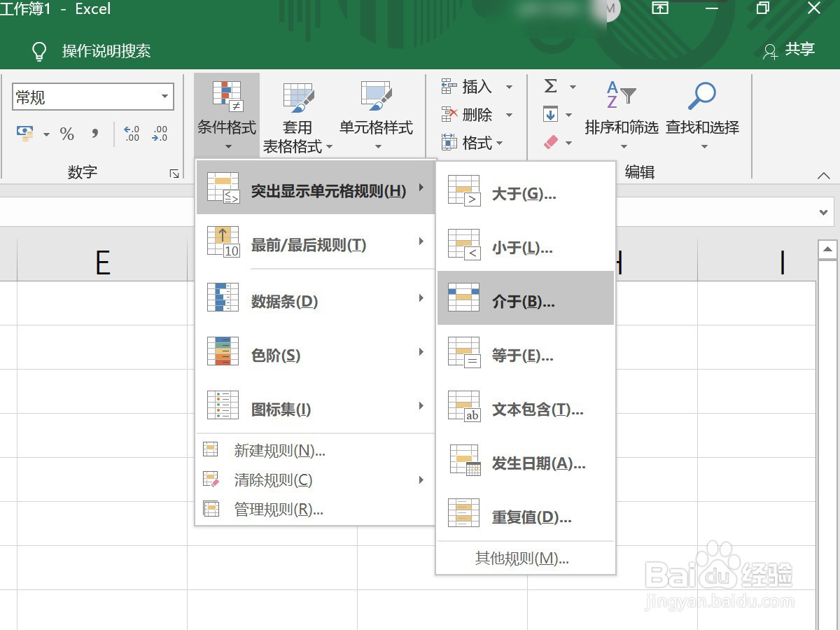
Task: Select the 大于(G)... rule
Action: pyautogui.click(x=526, y=190)
